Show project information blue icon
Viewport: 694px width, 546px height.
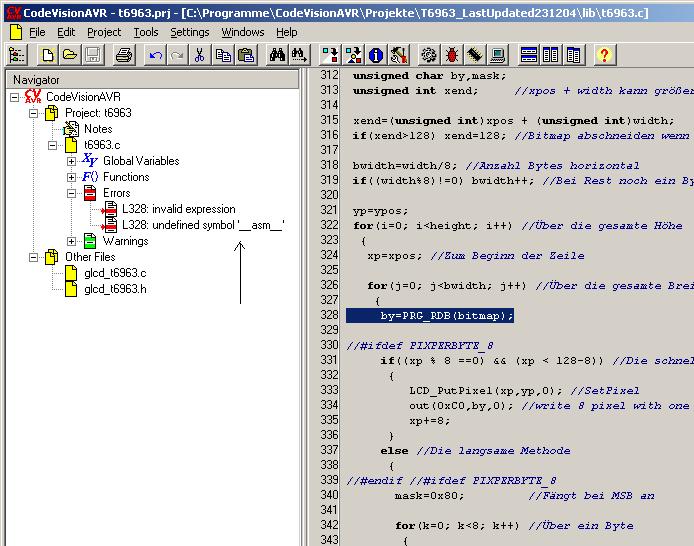tap(376, 55)
